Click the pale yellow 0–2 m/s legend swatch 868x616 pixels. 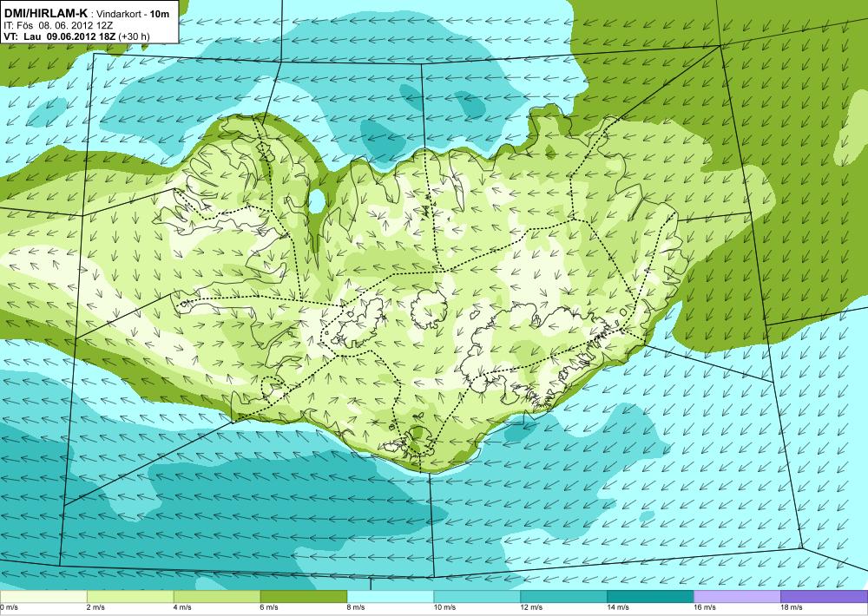[x=43, y=597]
